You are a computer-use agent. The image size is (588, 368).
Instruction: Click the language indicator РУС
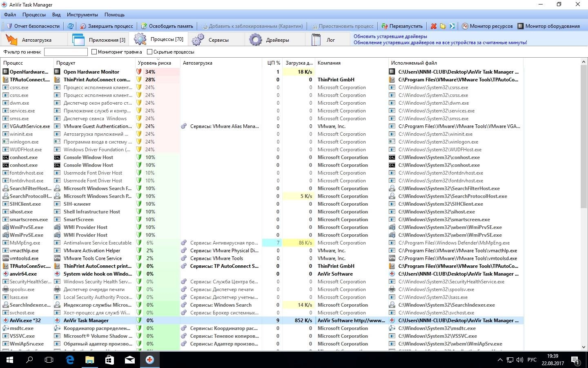click(532, 360)
